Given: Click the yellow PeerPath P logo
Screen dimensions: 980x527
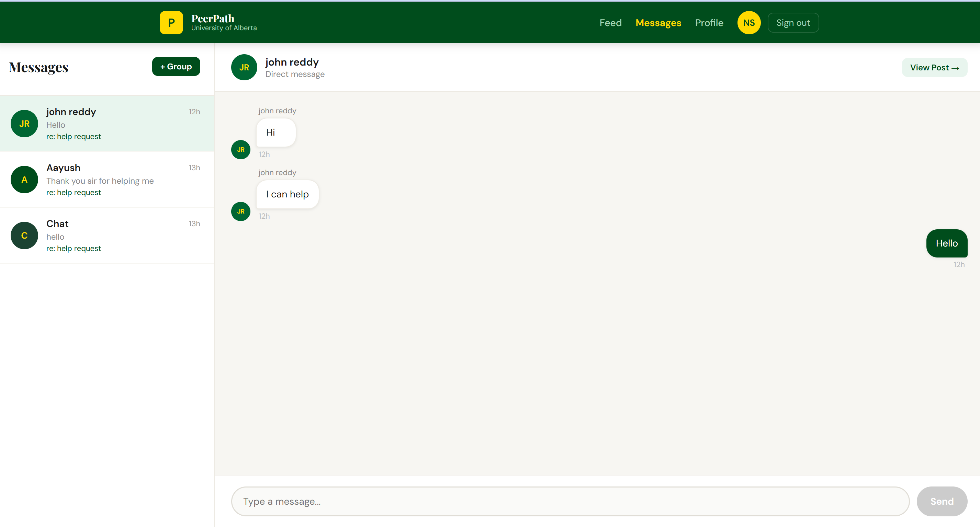Looking at the screenshot, I should pos(171,23).
